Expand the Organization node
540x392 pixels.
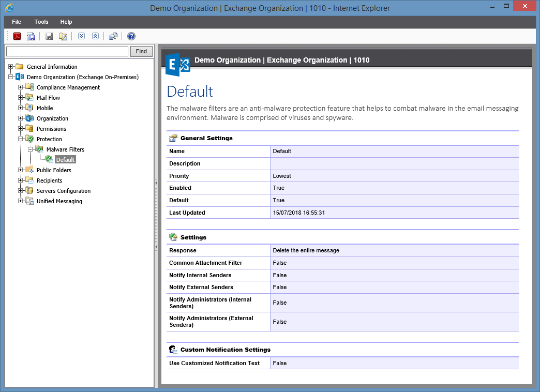click(x=20, y=118)
